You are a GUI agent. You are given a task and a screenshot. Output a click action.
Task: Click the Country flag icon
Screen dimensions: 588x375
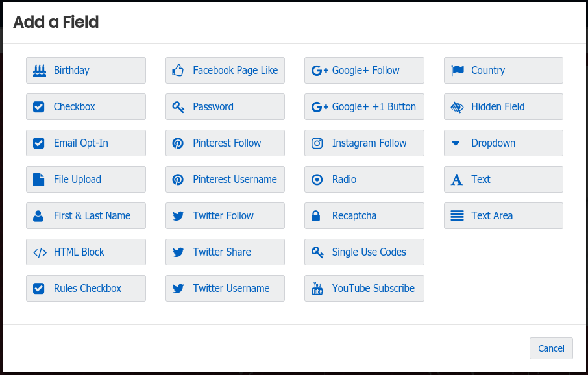coord(457,71)
